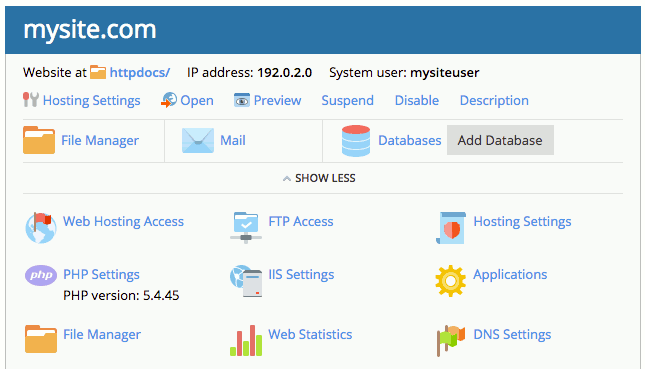This screenshot has height=369, width=645.
Task: Open PHP Settings link
Action: [x=101, y=274]
